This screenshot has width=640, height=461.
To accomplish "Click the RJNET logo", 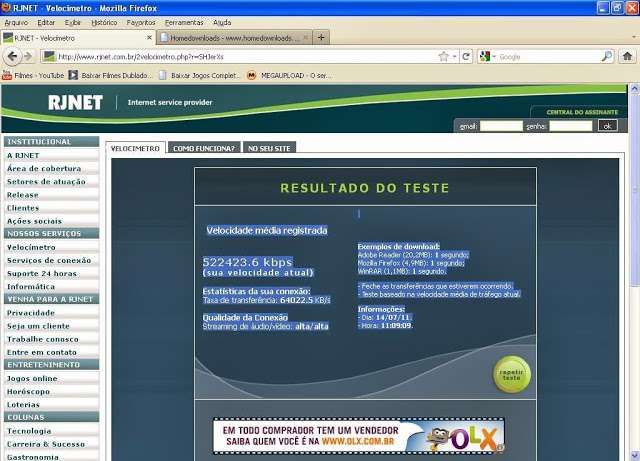I will (x=75, y=102).
